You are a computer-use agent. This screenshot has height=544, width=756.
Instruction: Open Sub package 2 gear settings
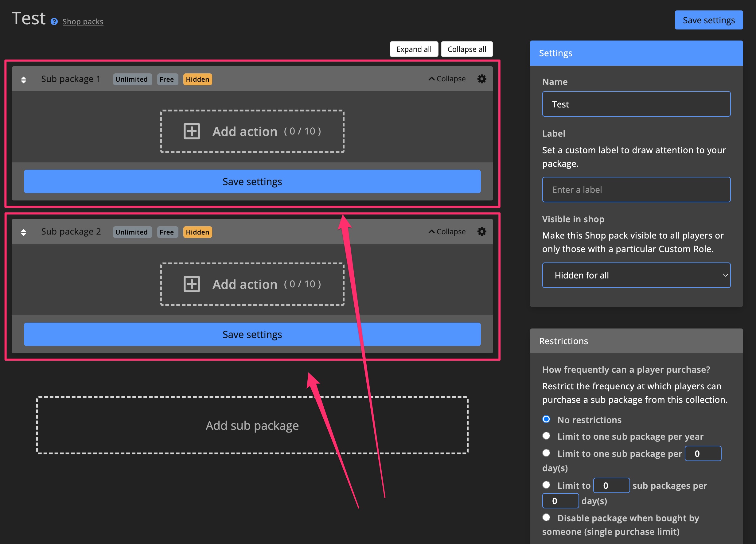click(482, 232)
